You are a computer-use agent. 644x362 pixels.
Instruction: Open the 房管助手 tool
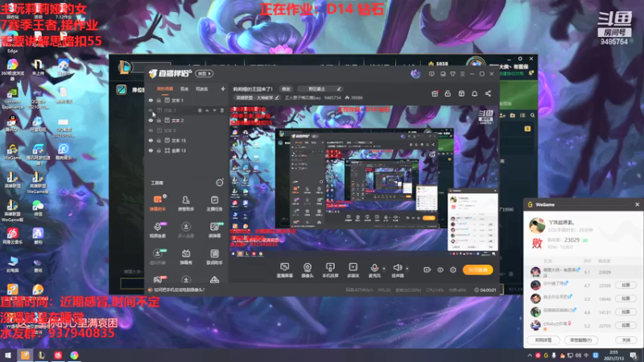tap(186, 203)
